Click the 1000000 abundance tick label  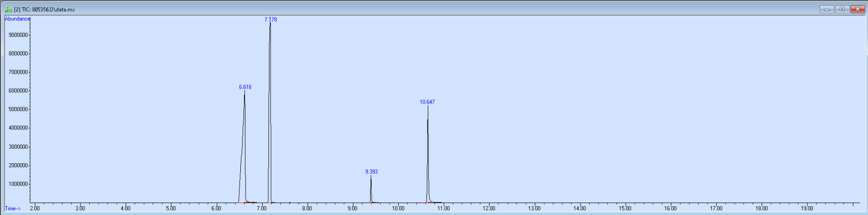pos(18,184)
